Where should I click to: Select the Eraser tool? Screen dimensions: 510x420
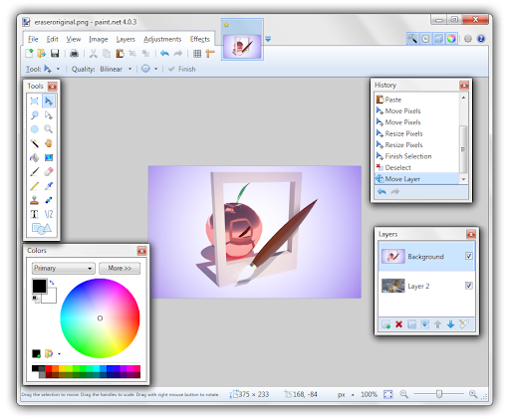click(x=49, y=171)
